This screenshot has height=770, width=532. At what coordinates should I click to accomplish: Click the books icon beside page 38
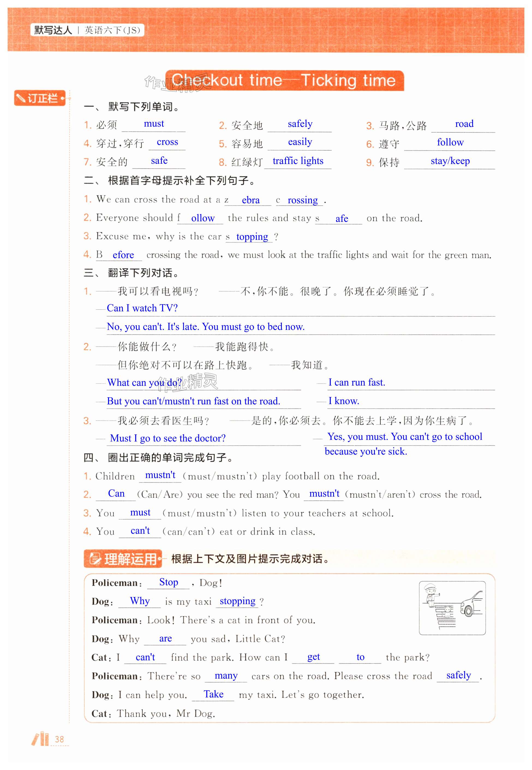point(41,739)
